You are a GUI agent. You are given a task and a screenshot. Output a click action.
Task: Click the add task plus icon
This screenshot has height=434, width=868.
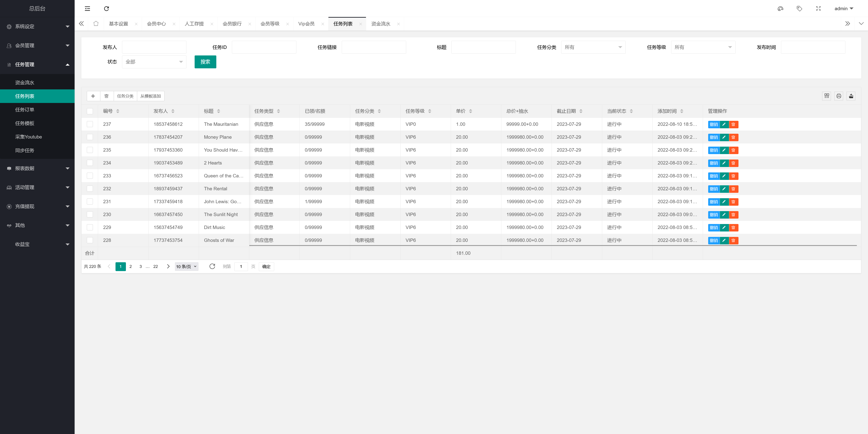[x=93, y=96]
